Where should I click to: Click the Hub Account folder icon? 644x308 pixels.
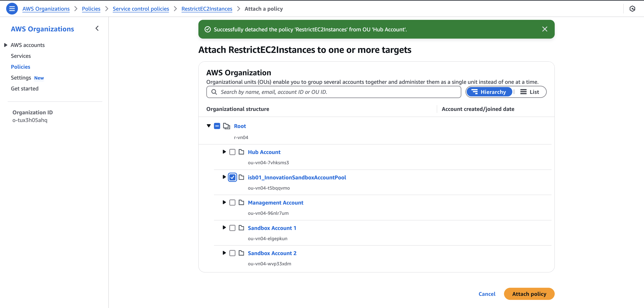pyautogui.click(x=241, y=152)
